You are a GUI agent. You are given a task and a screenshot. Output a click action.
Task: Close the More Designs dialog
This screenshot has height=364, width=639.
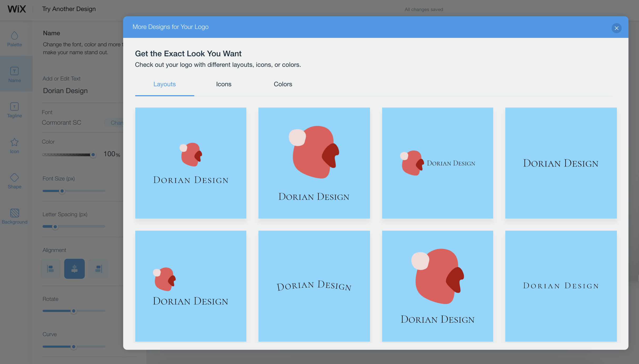pyautogui.click(x=616, y=28)
